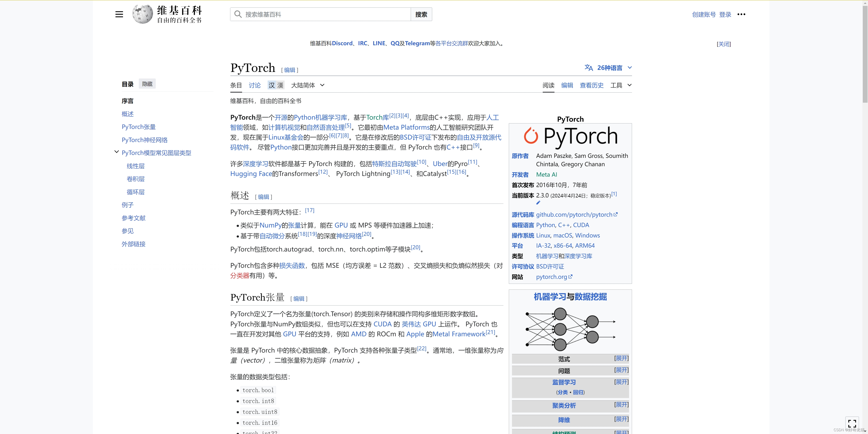Image resolution: width=868 pixels, height=434 pixels.
Task: Jump to 外部链接 in contents
Action: point(133,244)
